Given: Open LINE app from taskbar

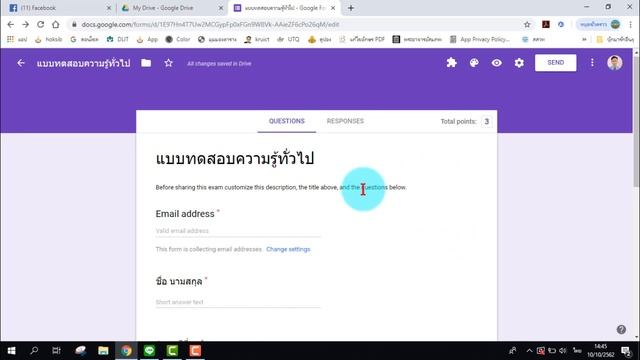Looking at the screenshot, I should [x=149, y=351].
